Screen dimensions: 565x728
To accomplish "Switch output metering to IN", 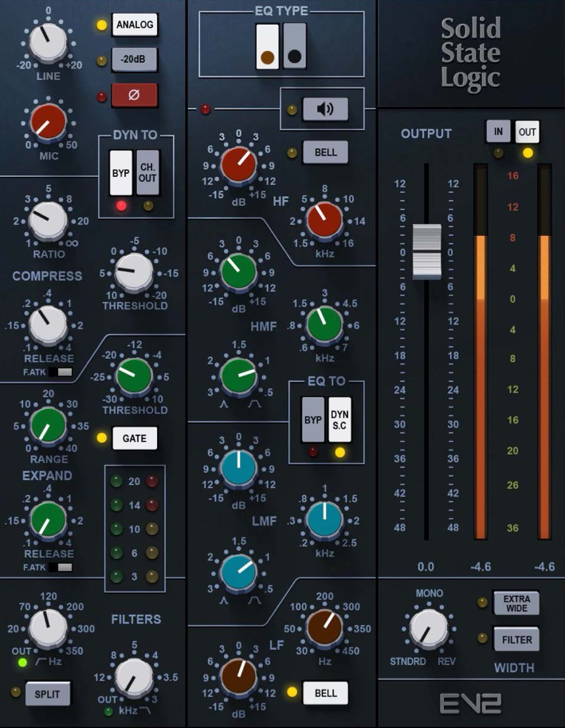I will tap(498, 132).
